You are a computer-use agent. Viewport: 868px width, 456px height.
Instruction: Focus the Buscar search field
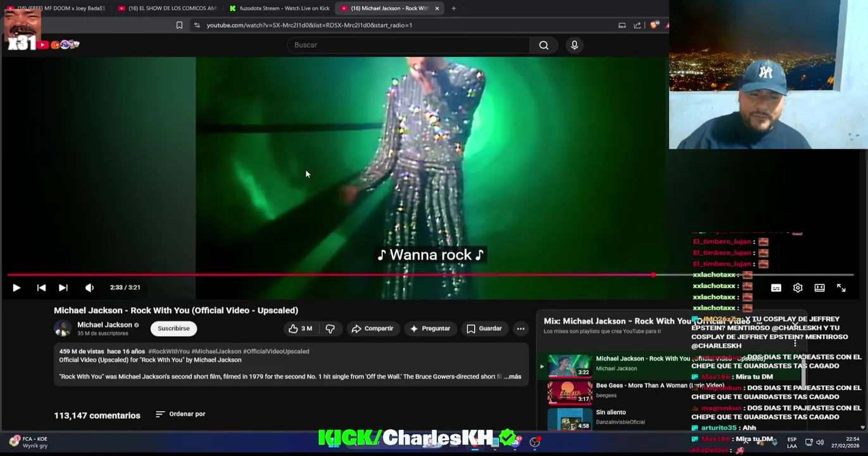tap(409, 45)
